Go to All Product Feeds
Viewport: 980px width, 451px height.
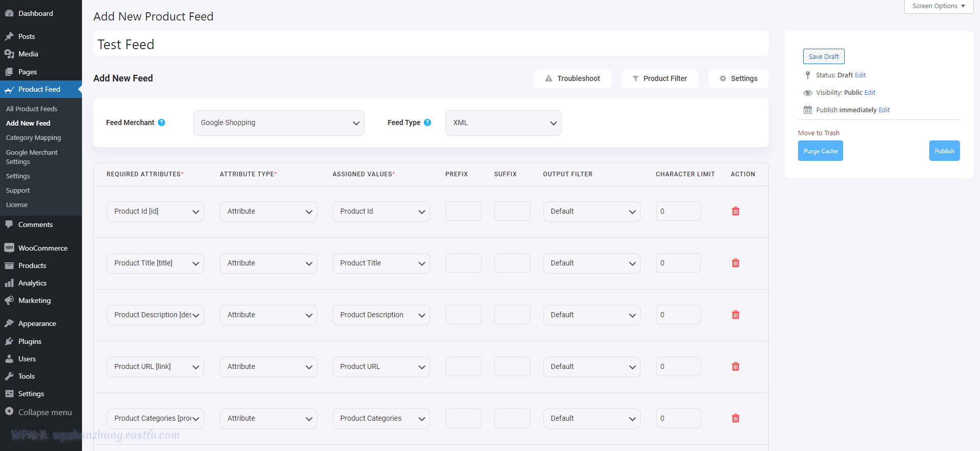[x=32, y=109]
